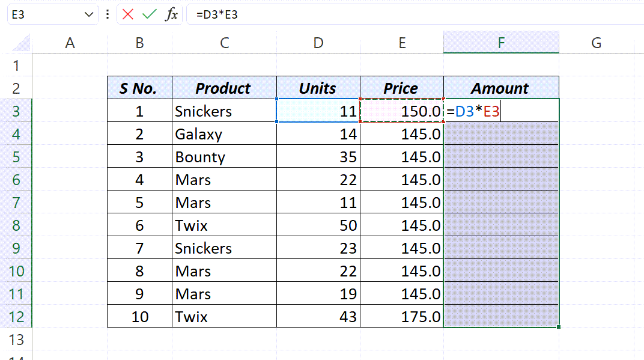This screenshot has width=644, height=360.
Task: Confirm the formula using the green checkmark icon
Action: [x=150, y=14]
